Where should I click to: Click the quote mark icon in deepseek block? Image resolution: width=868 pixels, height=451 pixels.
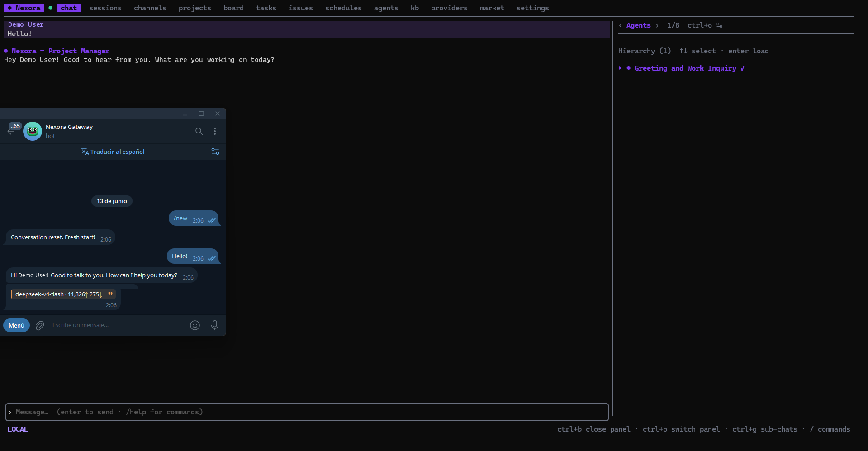click(x=110, y=294)
